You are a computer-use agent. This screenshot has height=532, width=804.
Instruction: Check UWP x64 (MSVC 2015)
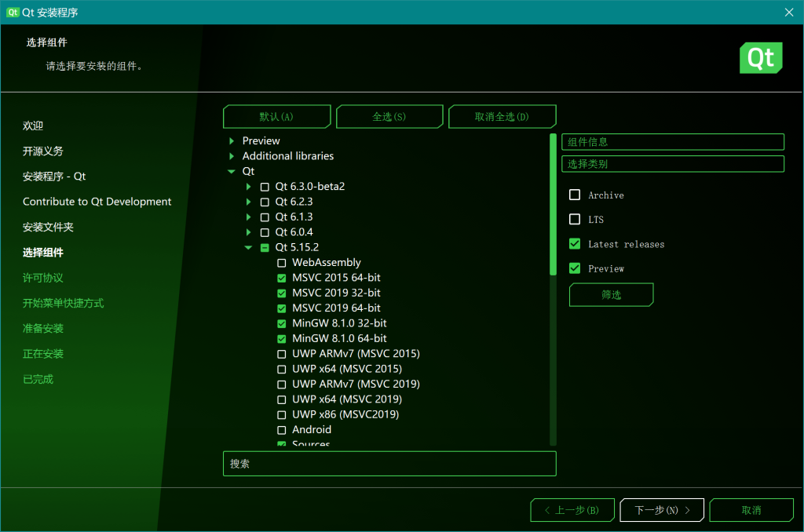tap(282, 369)
